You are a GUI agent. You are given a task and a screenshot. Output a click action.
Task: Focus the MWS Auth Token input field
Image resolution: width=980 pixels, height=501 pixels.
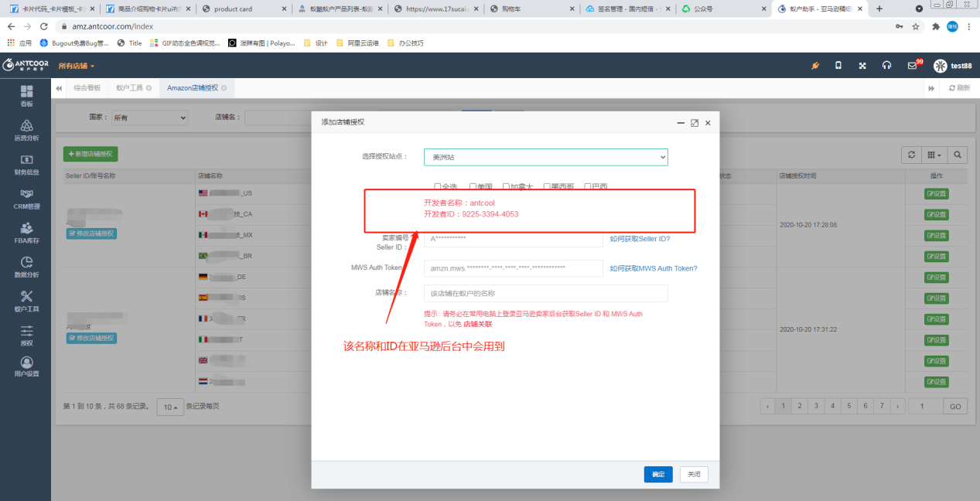513,268
